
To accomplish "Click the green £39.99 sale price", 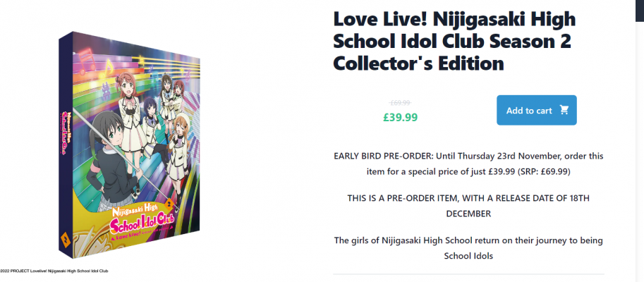I will [x=400, y=116].
